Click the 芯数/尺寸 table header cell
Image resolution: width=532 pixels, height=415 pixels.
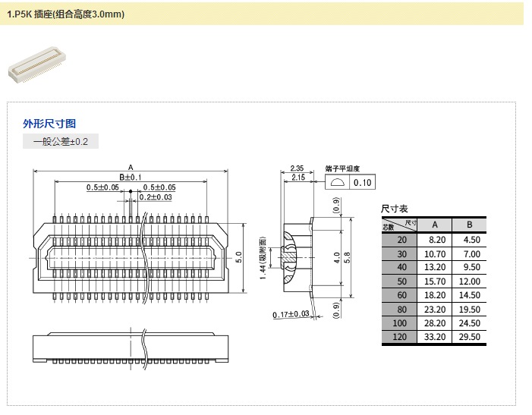[399, 225]
